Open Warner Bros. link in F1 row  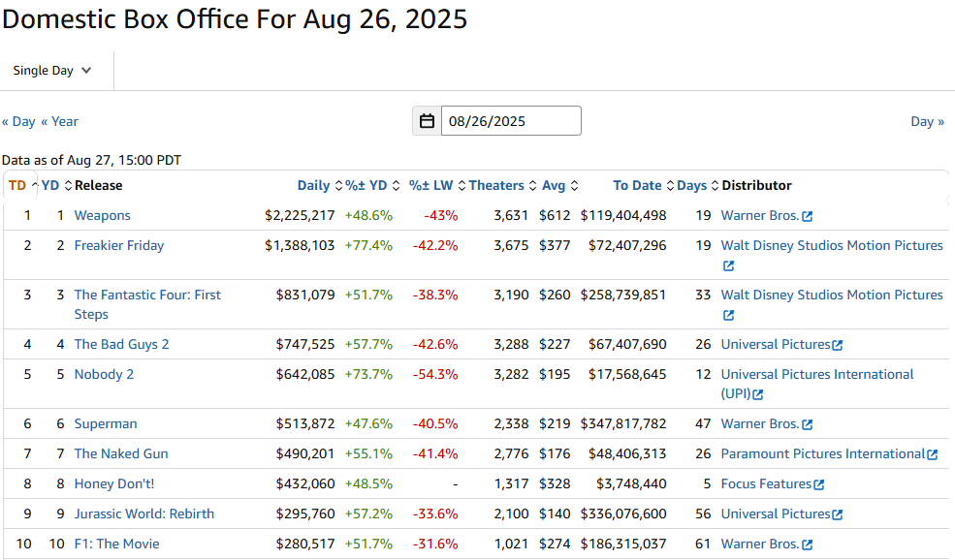[759, 544]
